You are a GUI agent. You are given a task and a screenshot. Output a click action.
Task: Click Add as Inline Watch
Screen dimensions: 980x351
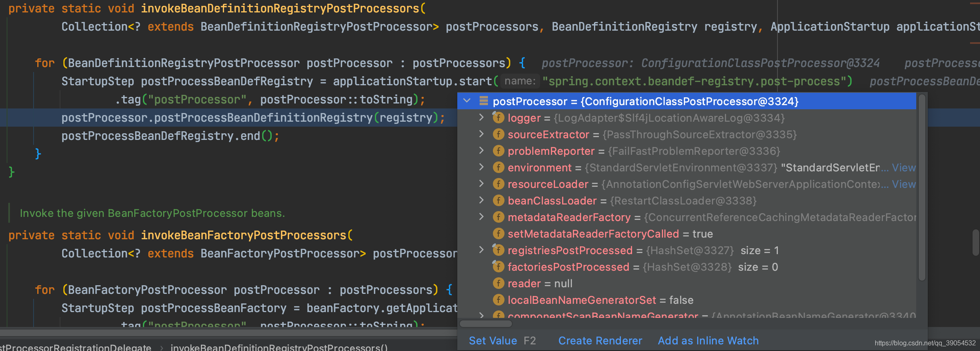708,341
